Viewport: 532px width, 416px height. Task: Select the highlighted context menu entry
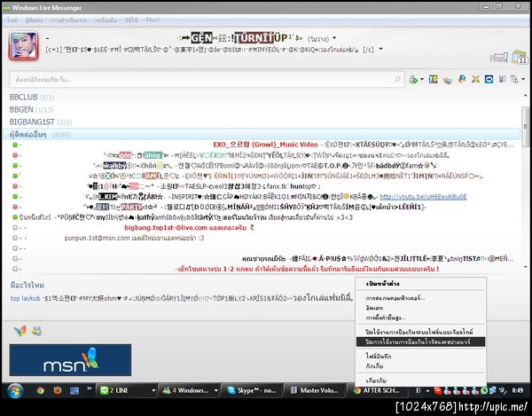point(420,341)
